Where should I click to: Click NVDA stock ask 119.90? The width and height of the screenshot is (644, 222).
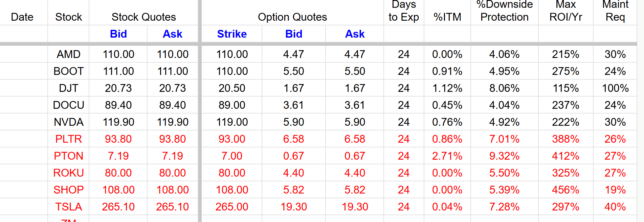173,122
